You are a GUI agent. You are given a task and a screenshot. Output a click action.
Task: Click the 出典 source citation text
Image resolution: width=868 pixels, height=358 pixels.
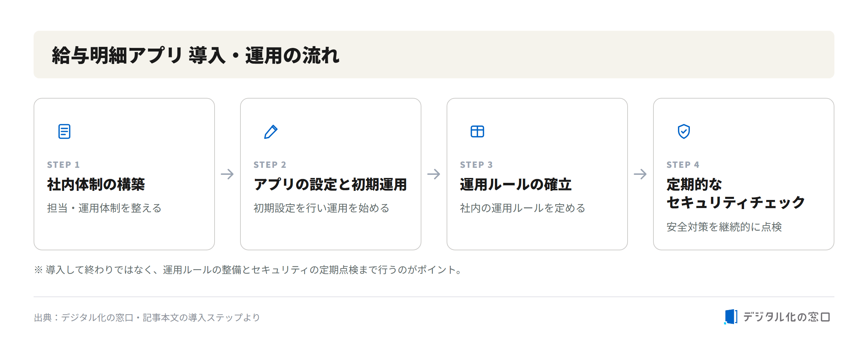click(x=147, y=317)
